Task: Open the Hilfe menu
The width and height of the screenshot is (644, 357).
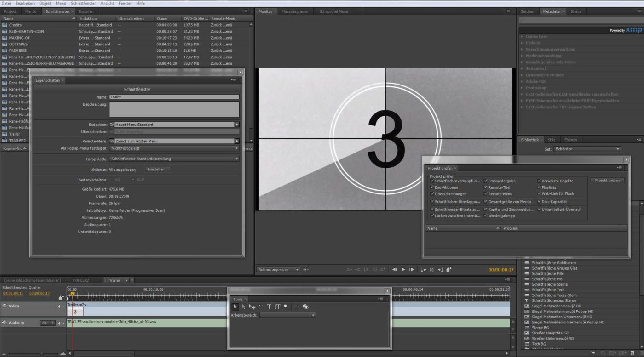Action: click(140, 3)
